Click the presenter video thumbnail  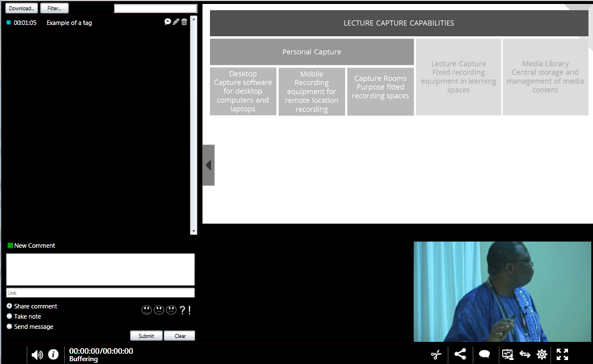(502, 291)
